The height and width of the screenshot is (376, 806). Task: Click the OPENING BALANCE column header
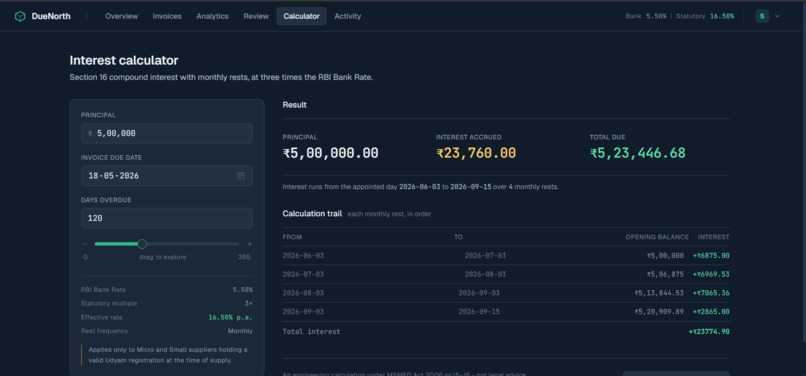657,237
